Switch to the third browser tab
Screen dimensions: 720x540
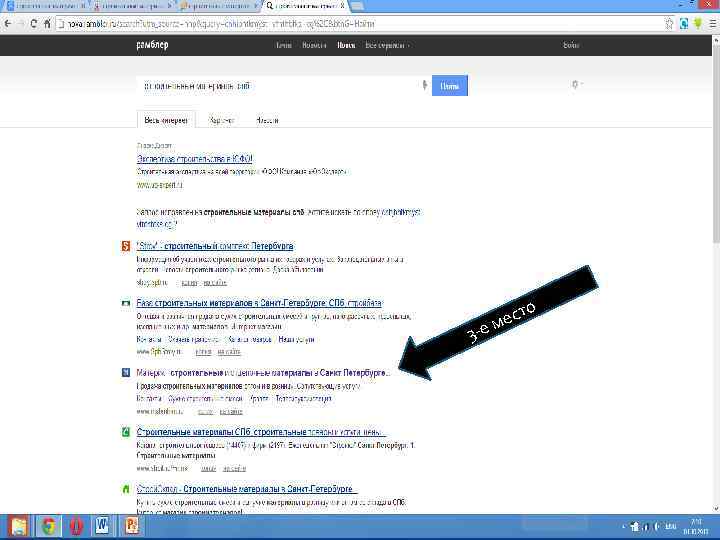(x=219, y=6)
